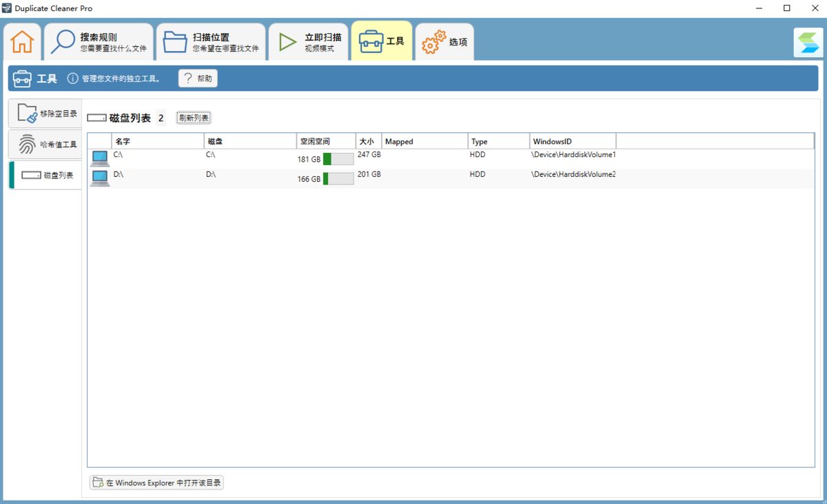The width and height of the screenshot is (827, 504).
Task: Start scan via 立即扫描 play icon
Action: 307,42
